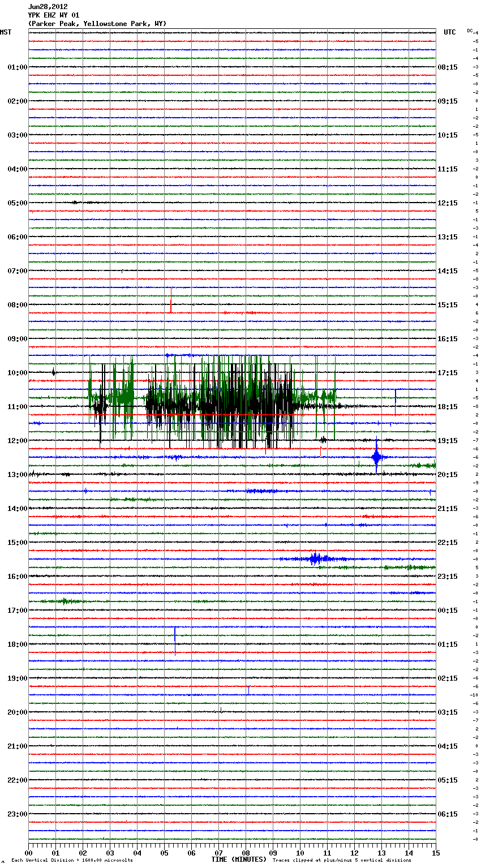This screenshot has width=481, height=868.
Task: Click the "UTC" column header
Action: click(450, 32)
